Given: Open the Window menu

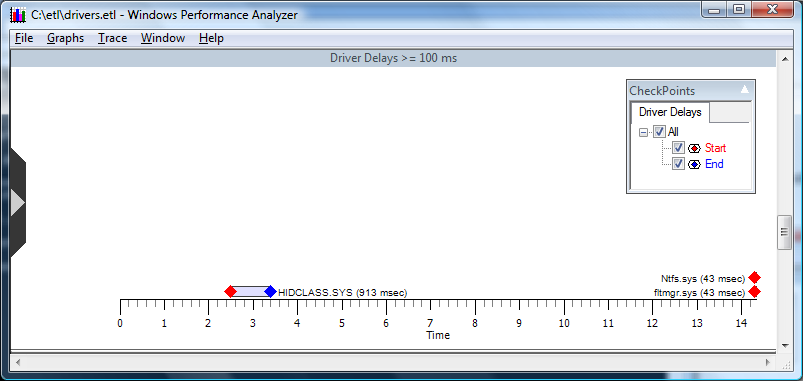Looking at the screenshot, I should (x=163, y=38).
